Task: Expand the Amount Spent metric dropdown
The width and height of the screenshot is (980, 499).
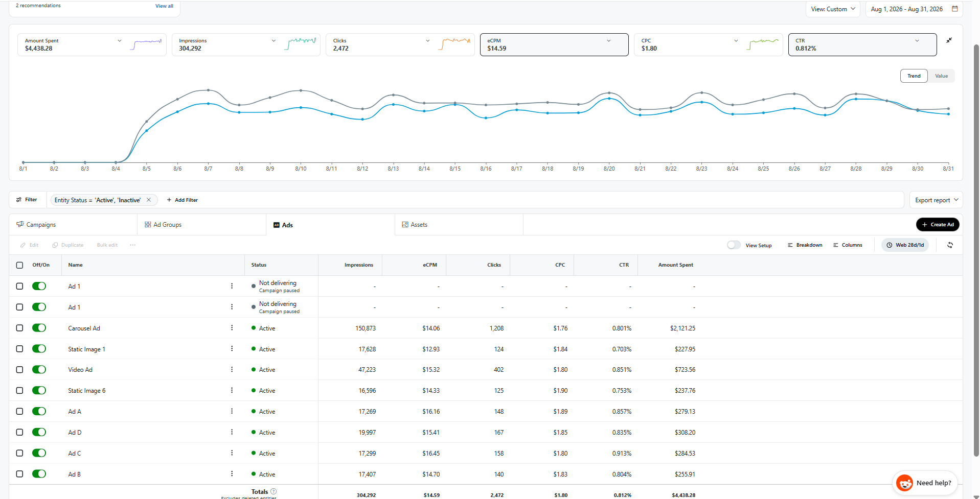Action: coord(120,41)
